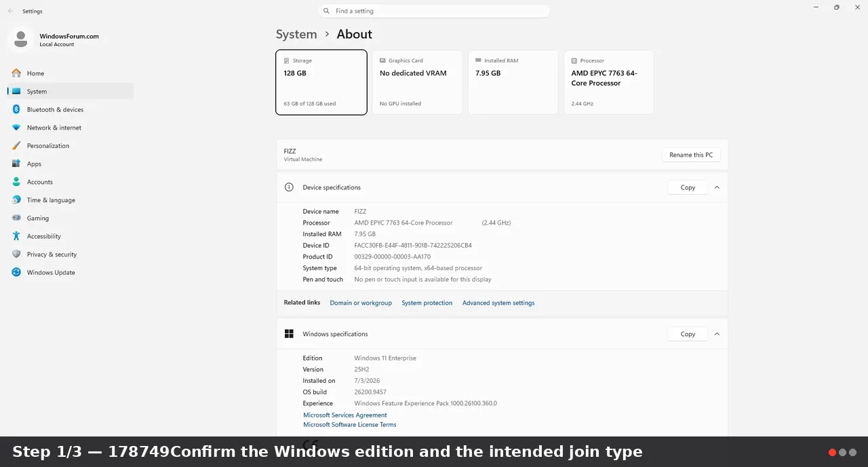Select the Installed RAM 7.95 GB card

[x=513, y=82]
